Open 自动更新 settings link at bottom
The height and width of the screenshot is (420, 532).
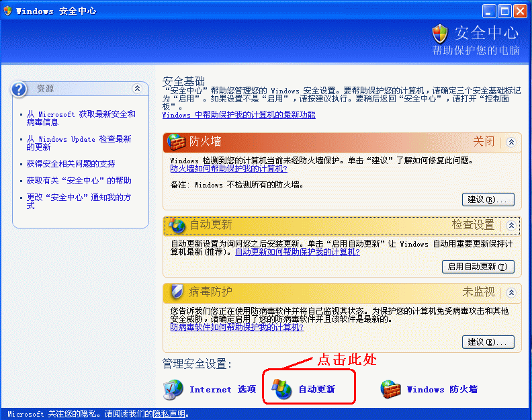(x=317, y=389)
